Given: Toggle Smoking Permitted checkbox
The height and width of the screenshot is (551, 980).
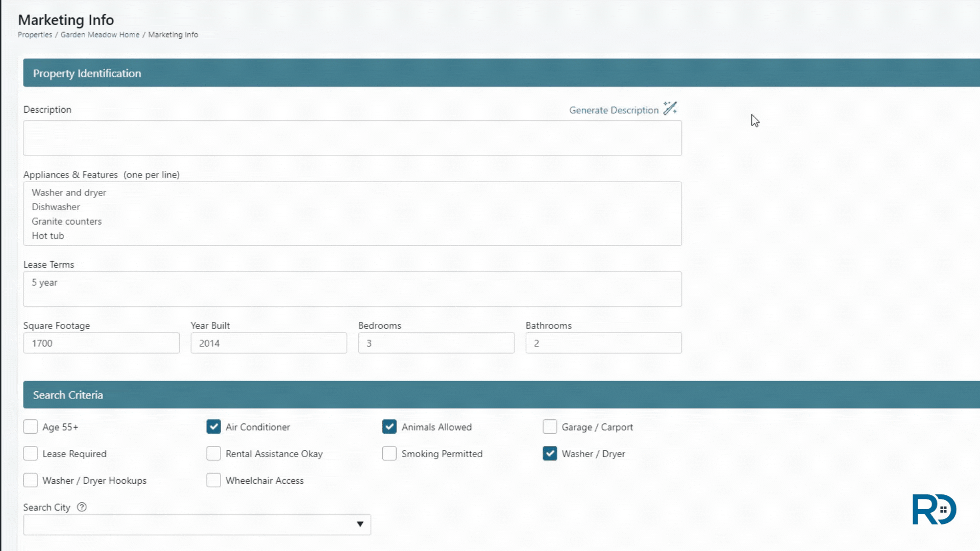Looking at the screenshot, I should tap(389, 454).
